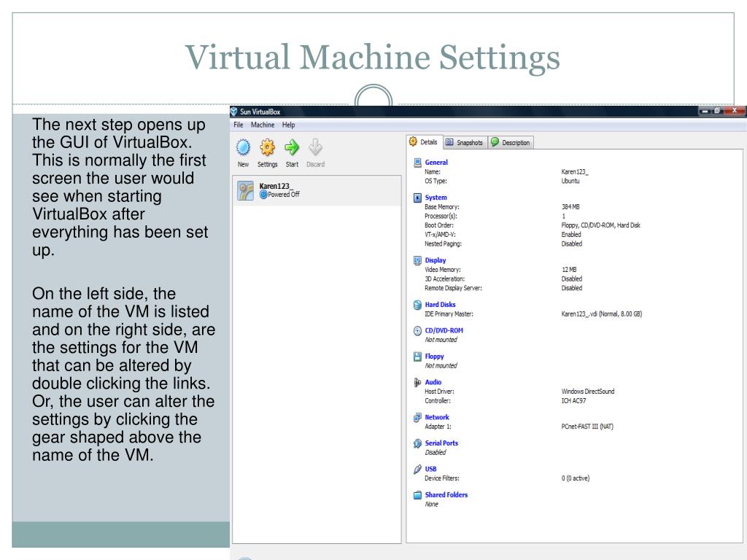This screenshot has height=560, width=747.
Task: Click the 'VT-x/AMD-V:' label
Action: pos(440,235)
